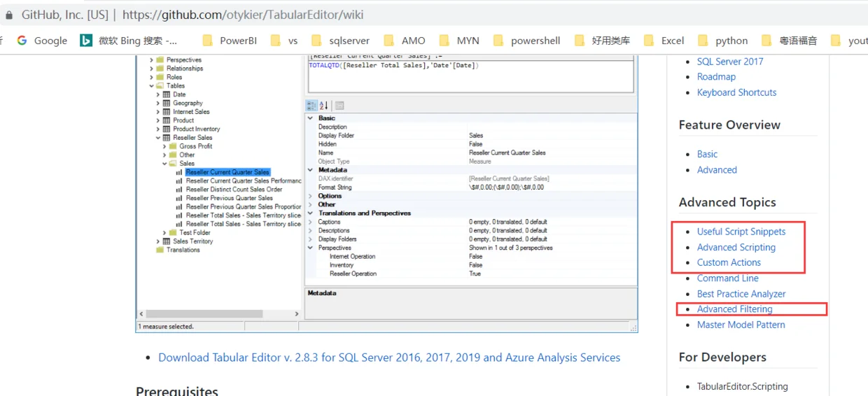The height and width of the screenshot is (396, 868).
Task: Expand the Product table node
Action: point(158,120)
